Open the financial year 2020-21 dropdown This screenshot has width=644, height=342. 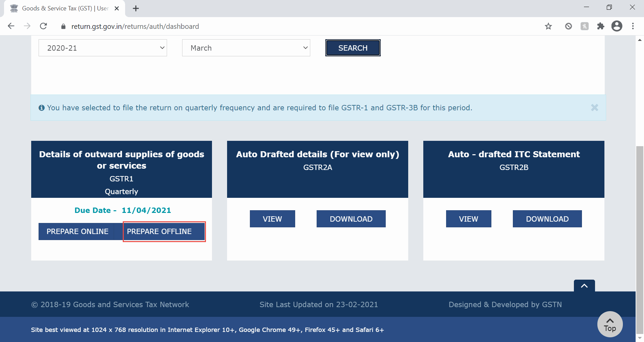coord(103,48)
